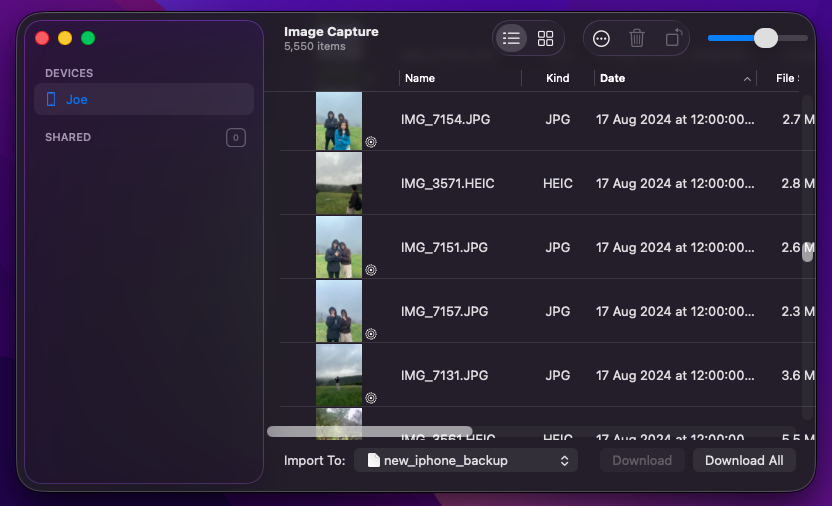
Task: Select the IMG_3571.HEIC thumbnail
Action: [x=339, y=184]
